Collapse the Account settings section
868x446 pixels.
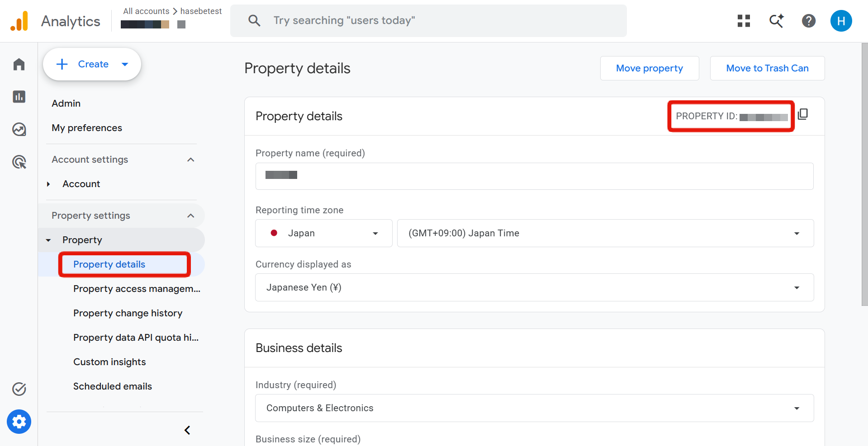[191, 160]
